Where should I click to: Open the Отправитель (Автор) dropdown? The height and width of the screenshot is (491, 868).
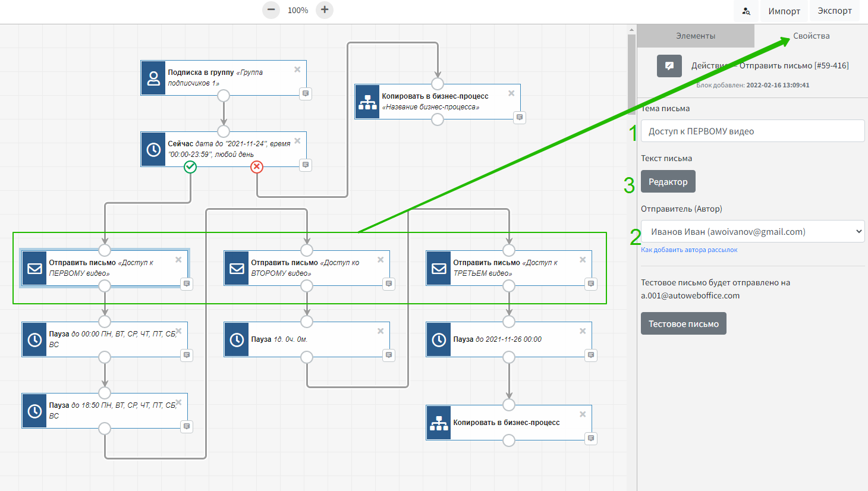(753, 232)
